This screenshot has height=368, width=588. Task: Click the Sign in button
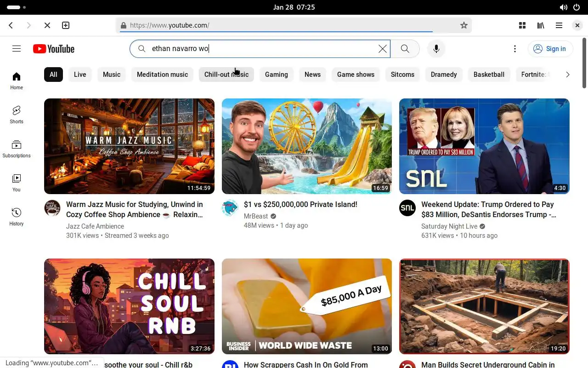550,49
